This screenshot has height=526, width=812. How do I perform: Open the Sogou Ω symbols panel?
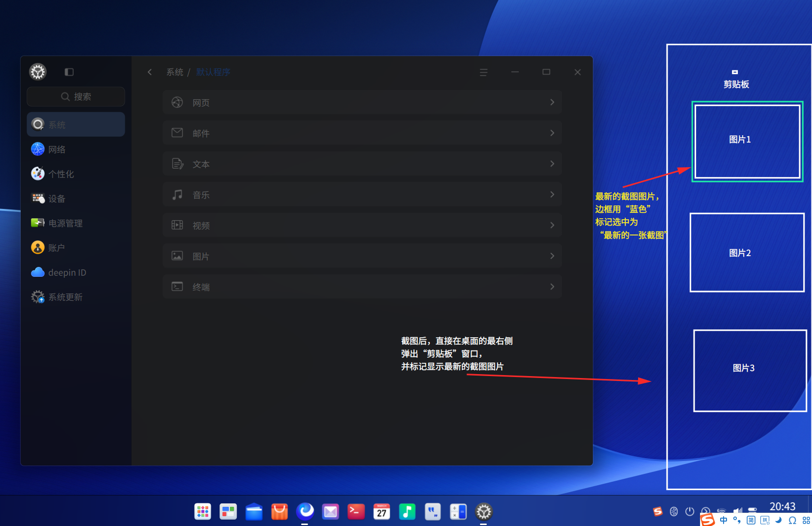point(792,520)
